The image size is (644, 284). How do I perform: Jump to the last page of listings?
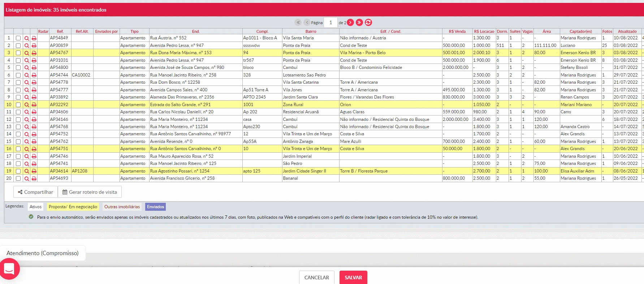coord(359,22)
